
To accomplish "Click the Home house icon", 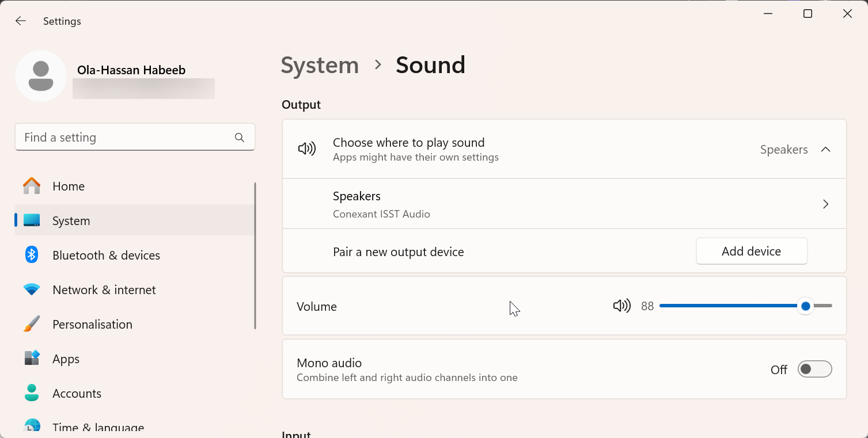I will (32, 186).
